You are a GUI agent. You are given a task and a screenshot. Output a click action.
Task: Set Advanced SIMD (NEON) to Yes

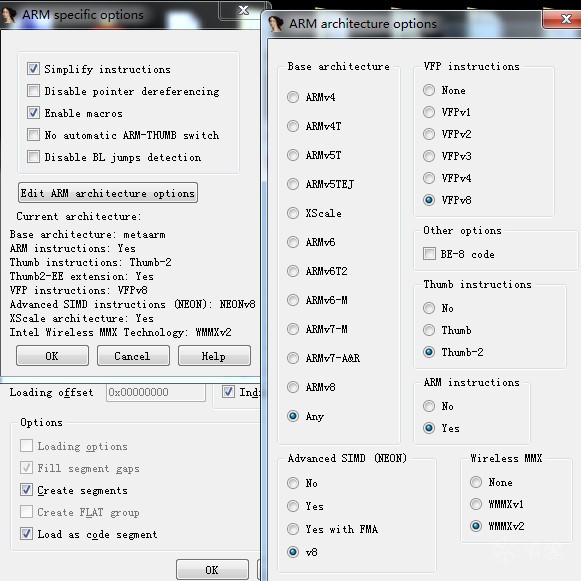pos(293,506)
